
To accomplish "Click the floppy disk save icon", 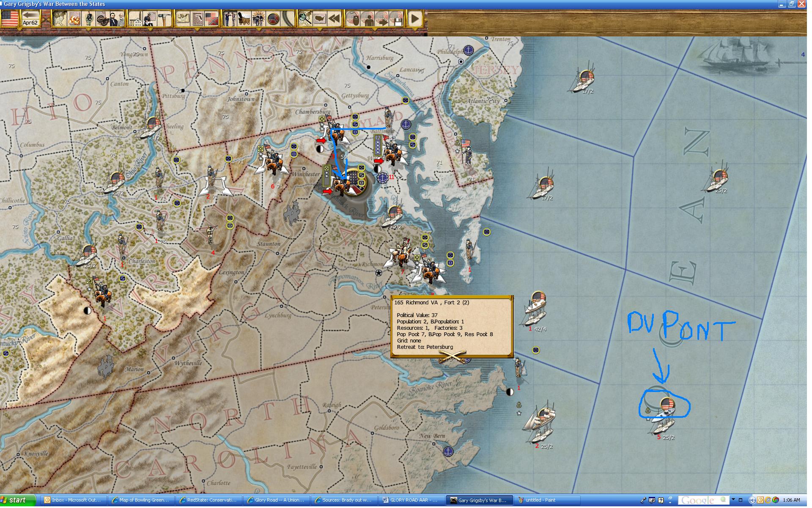I will (x=396, y=19).
